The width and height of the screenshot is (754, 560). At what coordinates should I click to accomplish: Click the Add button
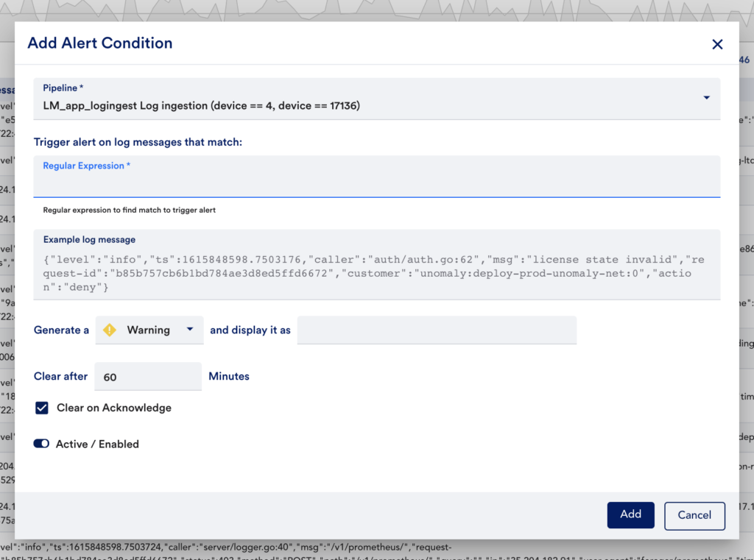coord(630,515)
